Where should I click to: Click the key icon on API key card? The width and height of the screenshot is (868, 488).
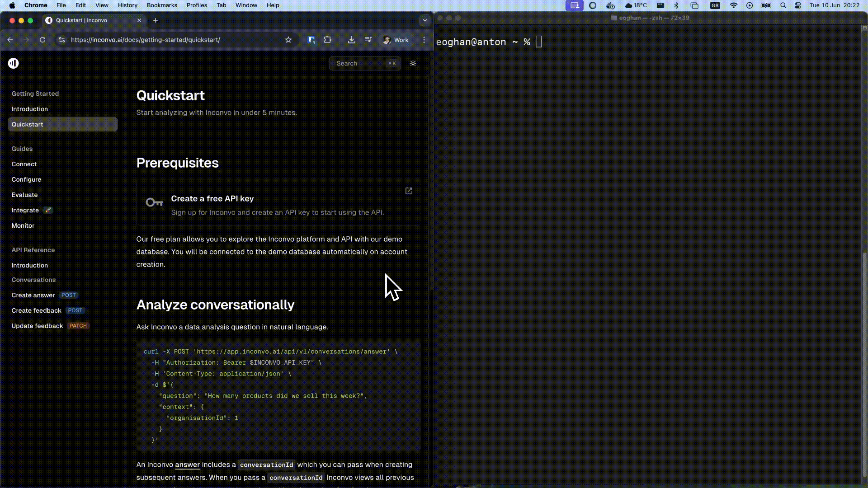(154, 202)
